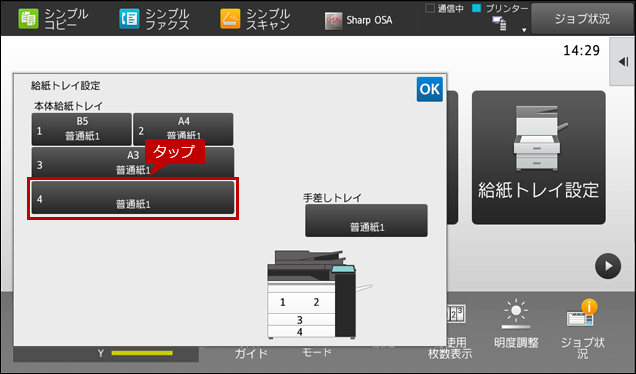Open Simple Copy (シンプルコピー) mode

coord(53,19)
